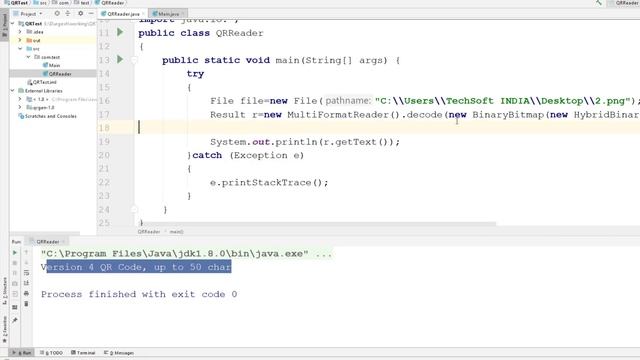Viewport: 640px width, 360px height.
Task: Close the Main.java editor tab
Action: 183,14
